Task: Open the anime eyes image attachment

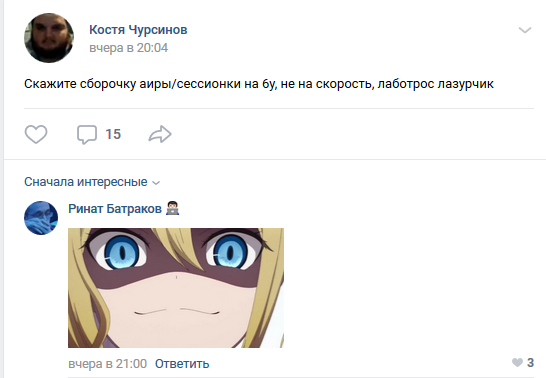Action: [176, 288]
